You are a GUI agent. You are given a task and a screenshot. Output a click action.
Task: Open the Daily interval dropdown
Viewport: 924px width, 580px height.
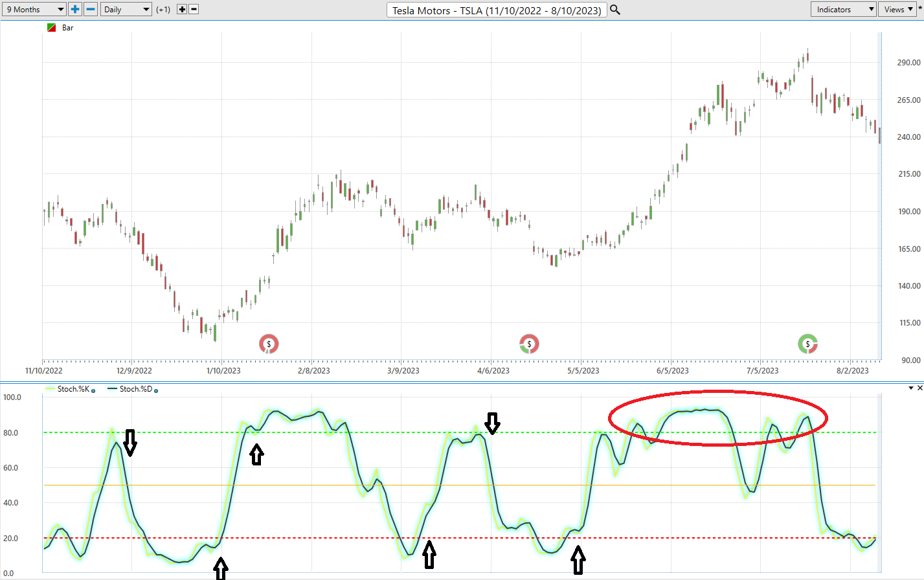tap(126, 9)
